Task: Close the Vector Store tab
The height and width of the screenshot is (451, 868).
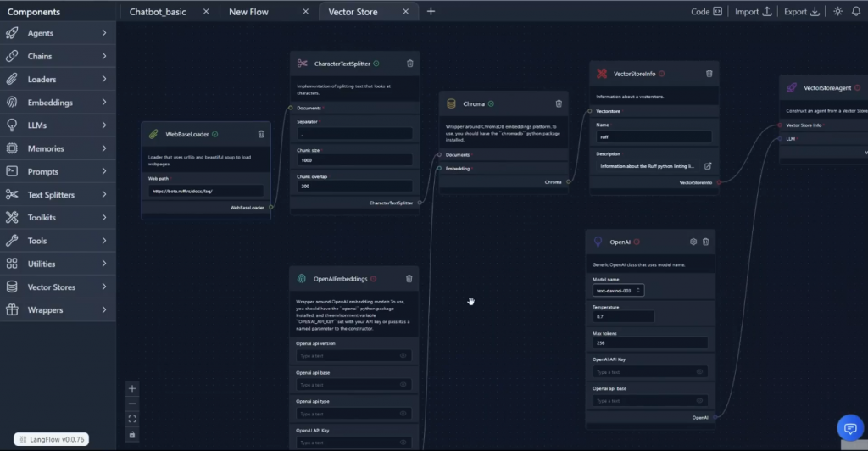Action: point(406,11)
